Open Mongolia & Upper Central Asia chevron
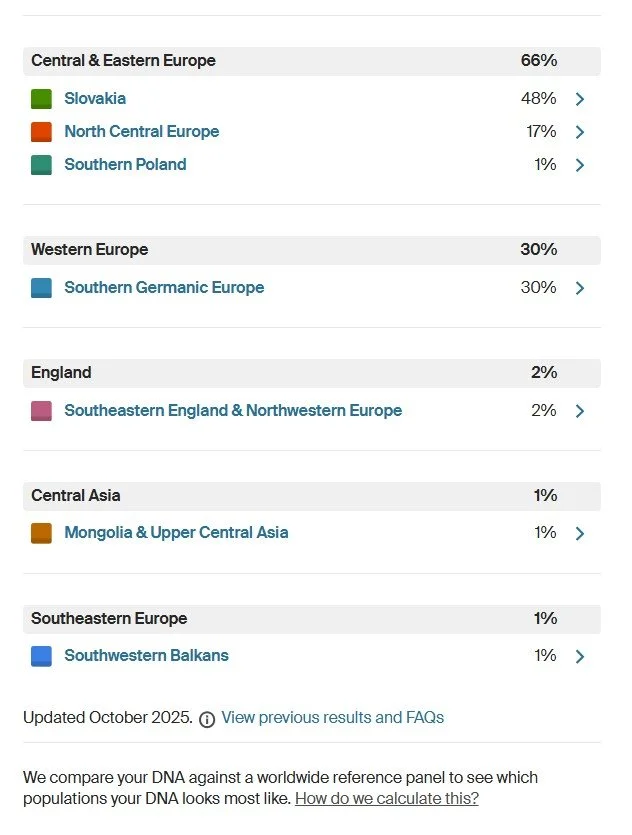Viewport: 632px width, 835px height. pyautogui.click(x=580, y=534)
